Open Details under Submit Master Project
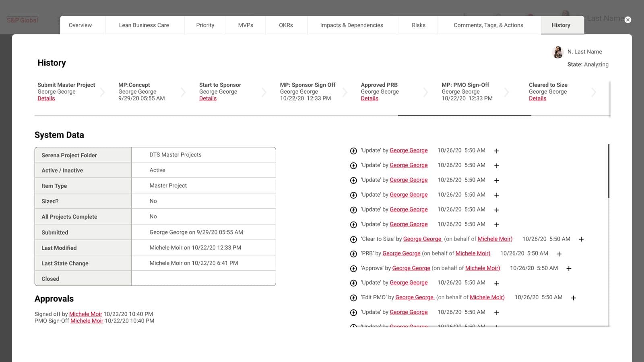Viewport: 644px width, 362px height. (x=46, y=99)
